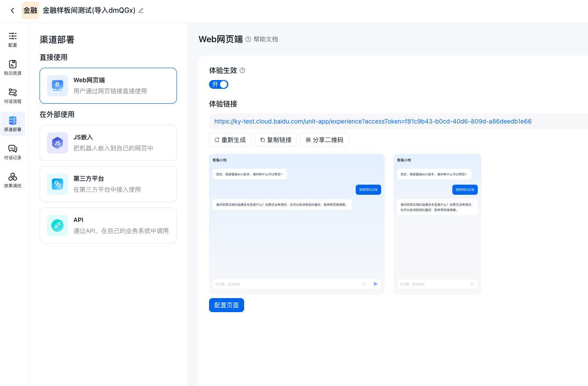Click the 第三方平台 link icon

pos(58,184)
